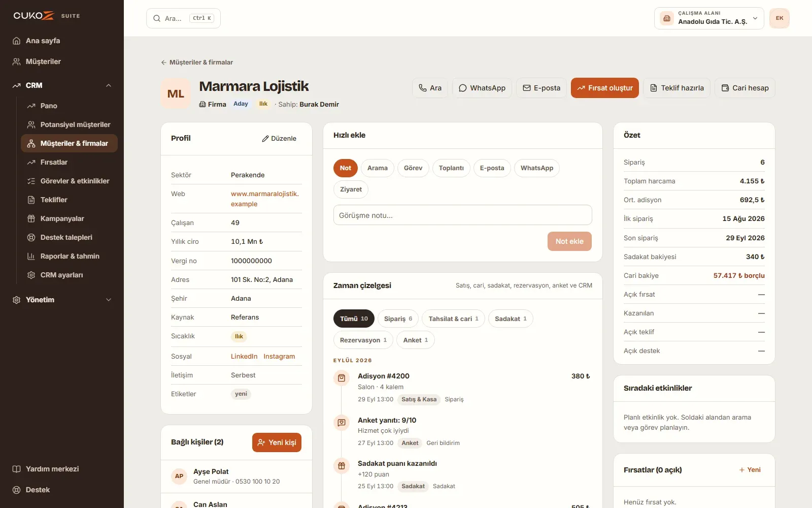Filter timeline by Sipariş
Image resolution: width=812 pixels, height=508 pixels.
(x=398, y=319)
